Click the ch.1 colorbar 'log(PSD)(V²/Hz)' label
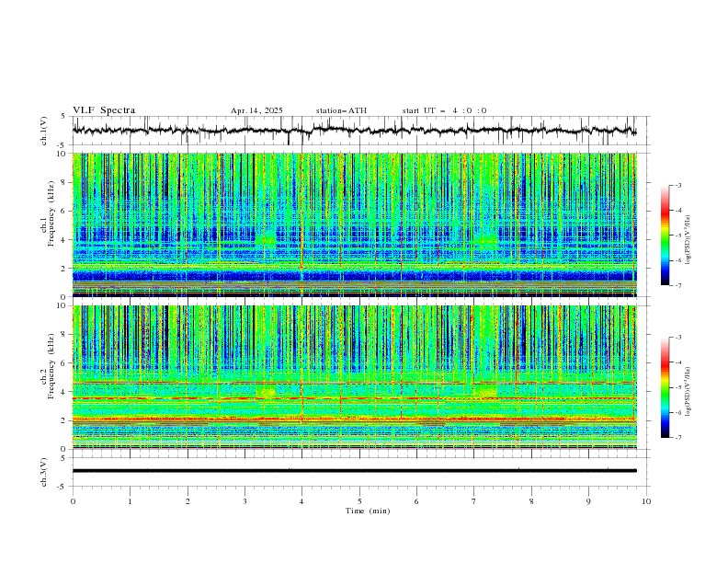Screen dimensions: 728x563 688,240
